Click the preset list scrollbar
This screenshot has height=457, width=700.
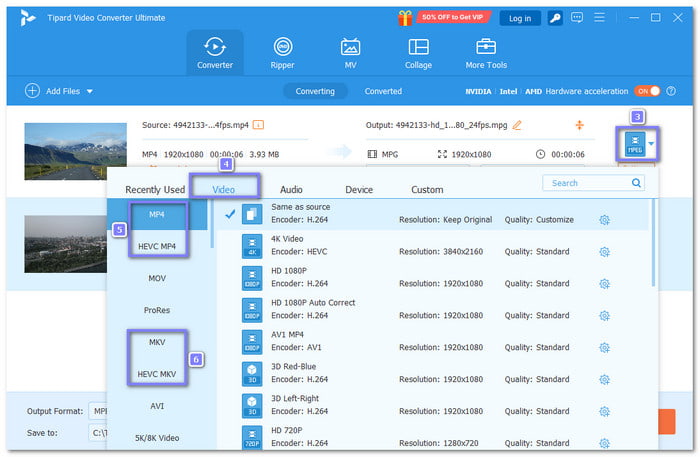[x=653, y=243]
